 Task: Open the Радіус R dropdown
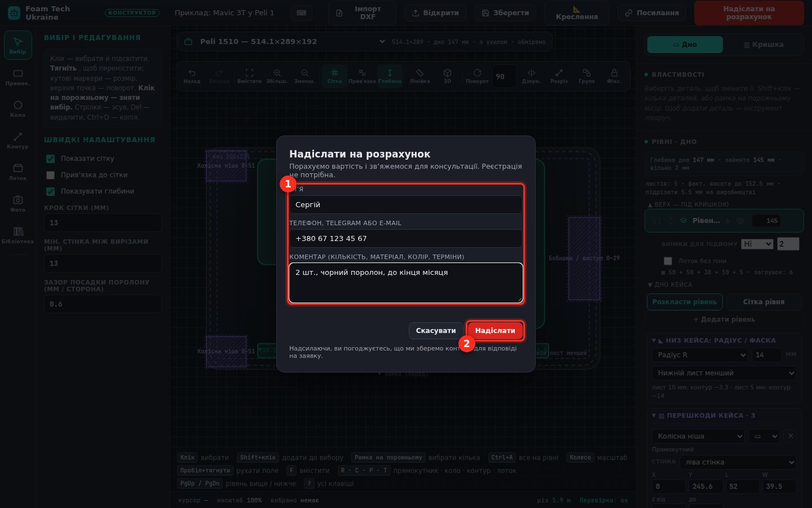700,355
